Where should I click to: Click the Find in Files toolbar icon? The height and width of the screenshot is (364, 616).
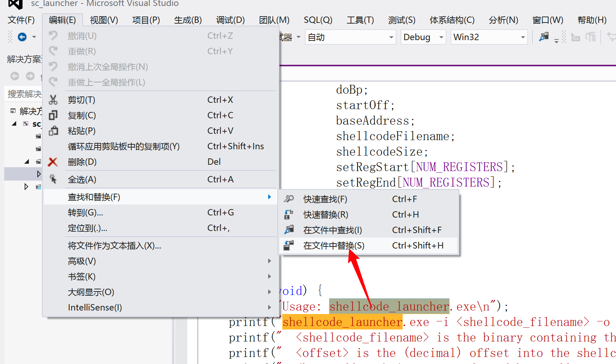(x=544, y=37)
